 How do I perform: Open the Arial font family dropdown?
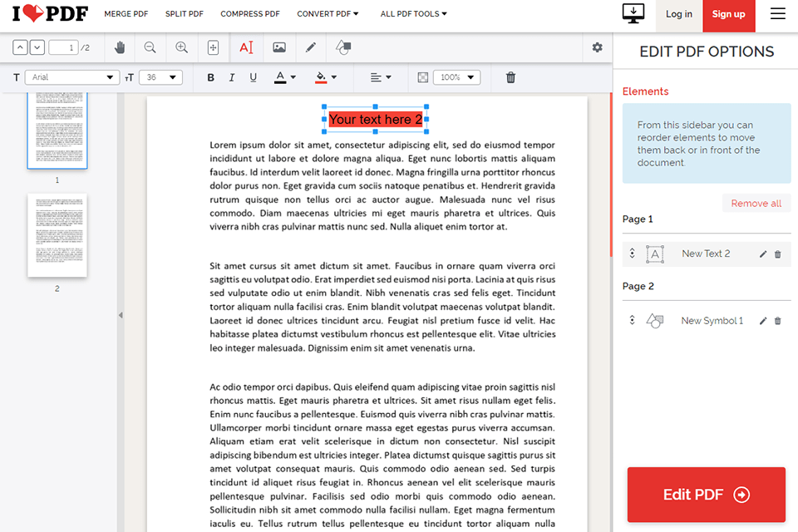pos(72,77)
